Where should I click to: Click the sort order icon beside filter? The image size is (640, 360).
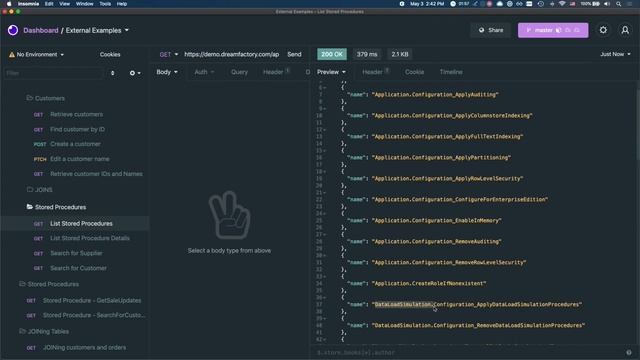(x=113, y=73)
